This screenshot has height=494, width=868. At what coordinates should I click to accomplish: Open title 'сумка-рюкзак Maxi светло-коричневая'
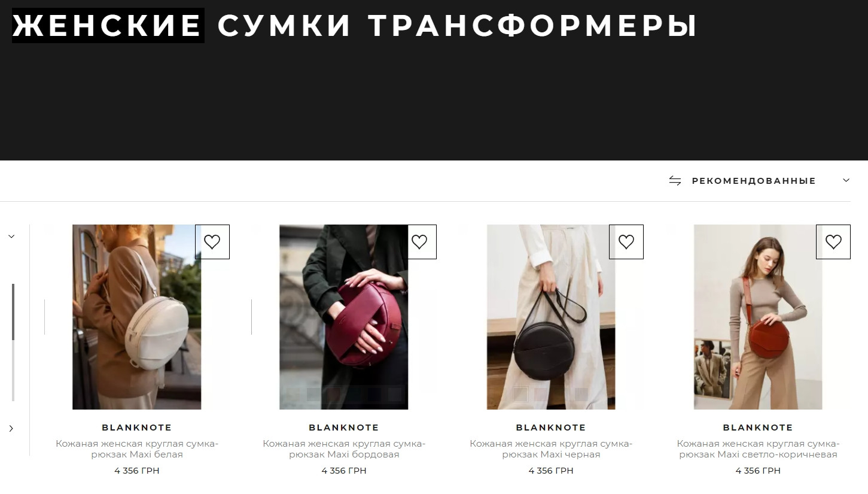758,449
